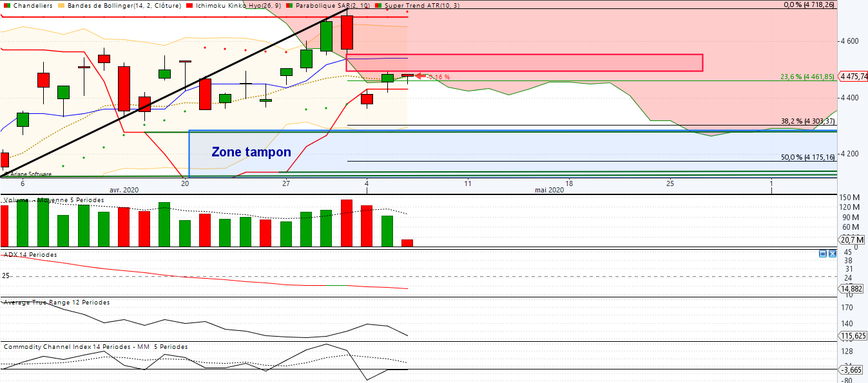The width and height of the screenshot is (868, 383).
Task: Click date label 11 on the time axis
Action: [x=468, y=183]
